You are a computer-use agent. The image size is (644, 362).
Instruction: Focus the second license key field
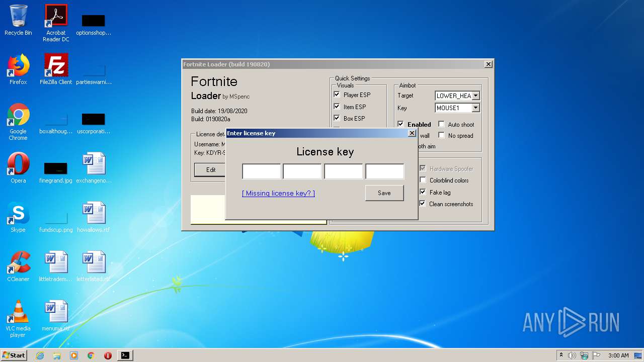pyautogui.click(x=302, y=171)
